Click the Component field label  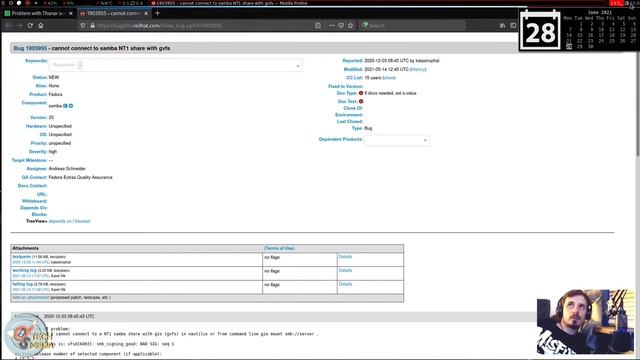[x=35, y=103]
